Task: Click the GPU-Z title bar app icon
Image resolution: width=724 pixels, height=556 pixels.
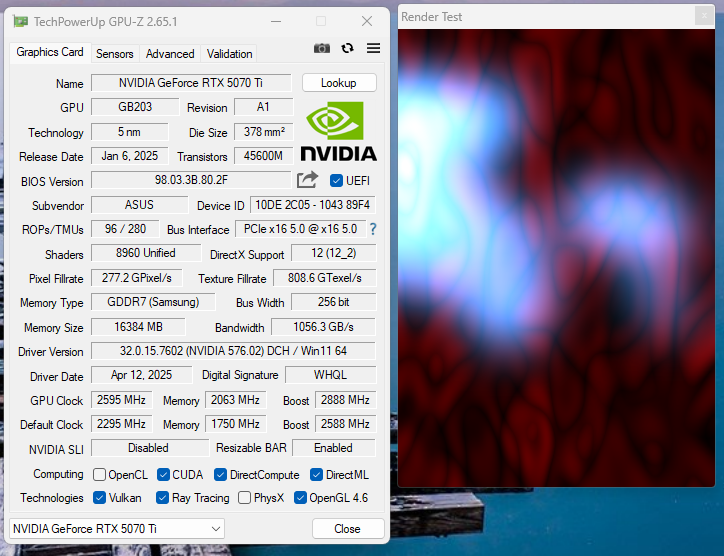Action: coord(20,21)
